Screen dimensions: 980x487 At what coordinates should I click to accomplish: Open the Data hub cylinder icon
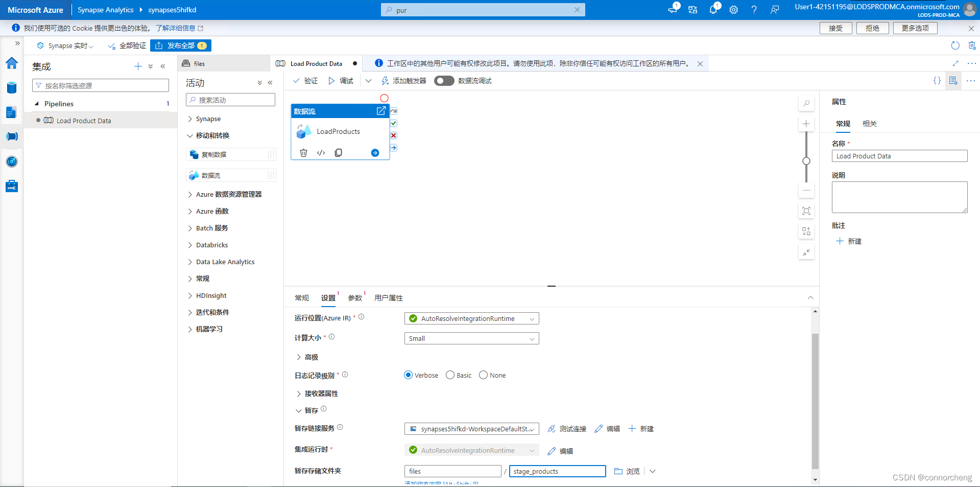tap(12, 87)
